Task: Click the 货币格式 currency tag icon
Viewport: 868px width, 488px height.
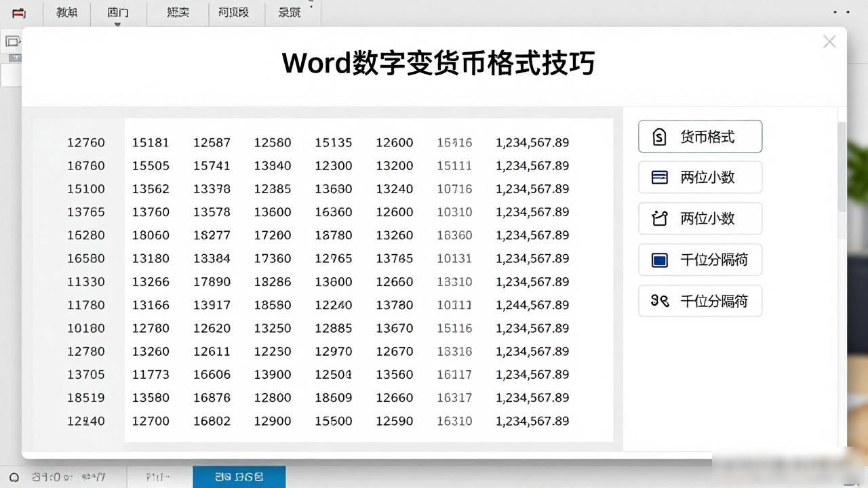Action: tap(659, 137)
